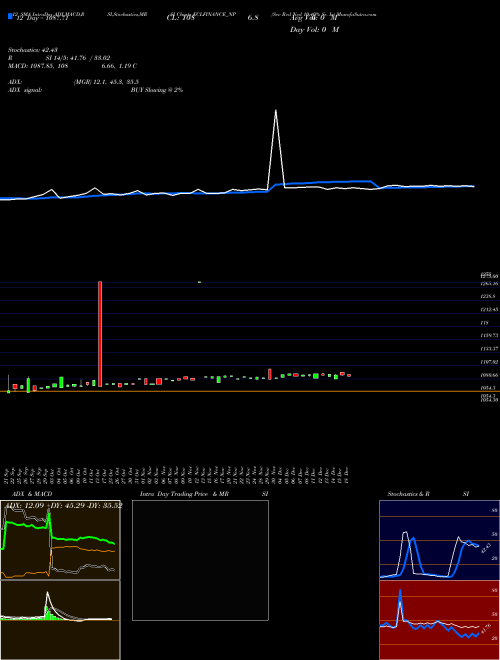Click the ADX line chart panel
The image size is (500, 660).
[60, 540]
